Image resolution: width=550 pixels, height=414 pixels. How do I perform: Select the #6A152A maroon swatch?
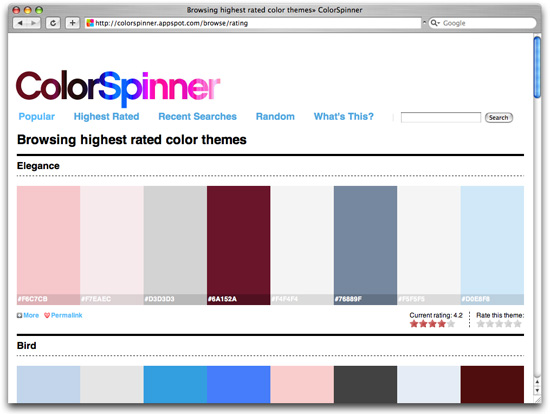tap(239, 245)
